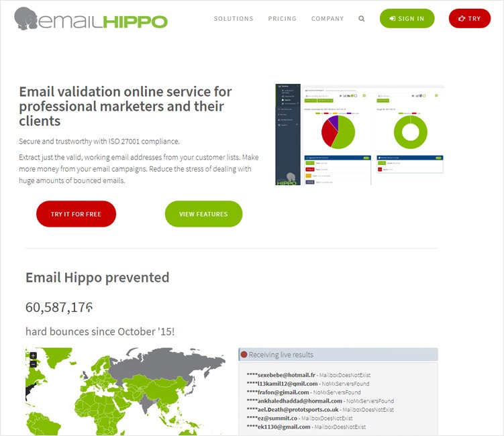This screenshot has width=504, height=436.
Task: Click the red live results indicator
Action: point(244,355)
